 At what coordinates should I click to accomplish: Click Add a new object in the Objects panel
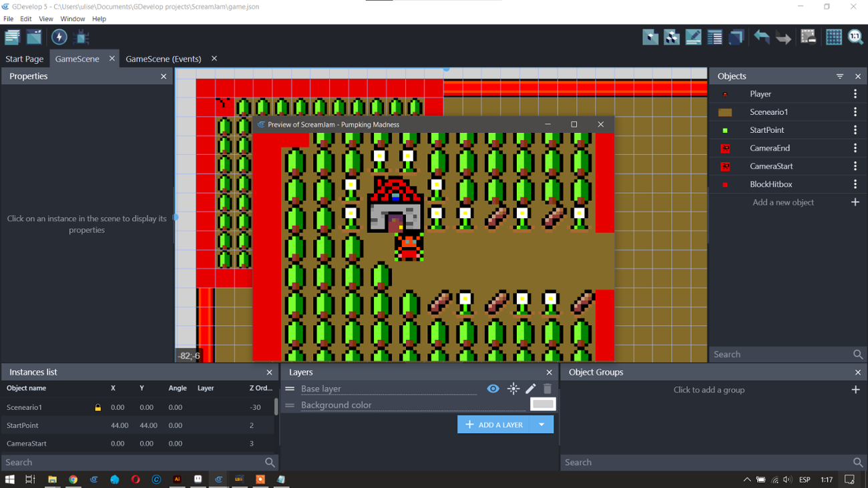point(783,202)
